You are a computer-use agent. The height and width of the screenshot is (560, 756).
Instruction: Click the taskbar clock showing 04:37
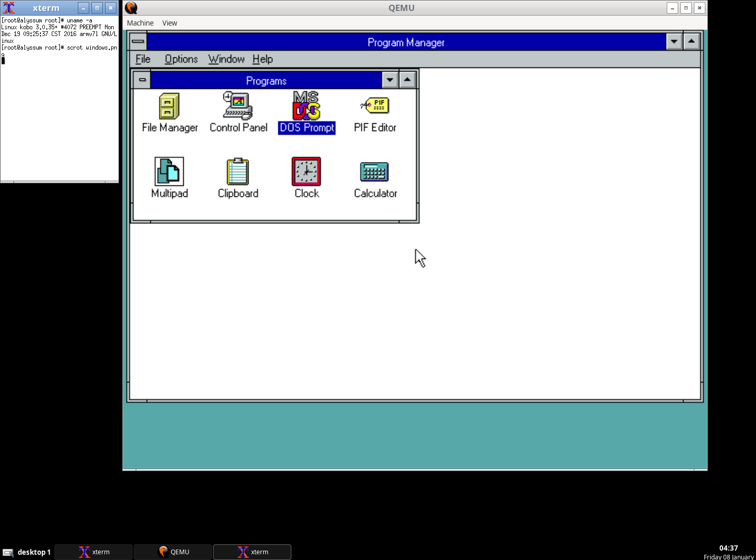coord(728,548)
